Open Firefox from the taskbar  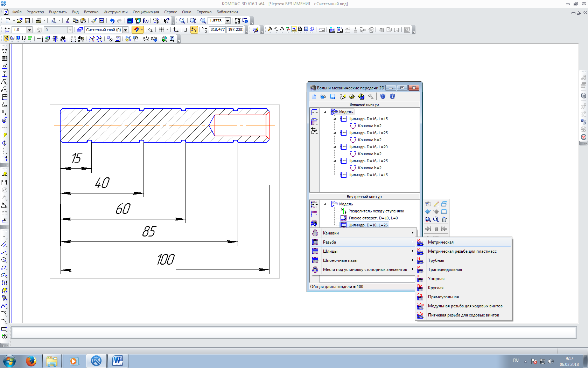[31, 361]
